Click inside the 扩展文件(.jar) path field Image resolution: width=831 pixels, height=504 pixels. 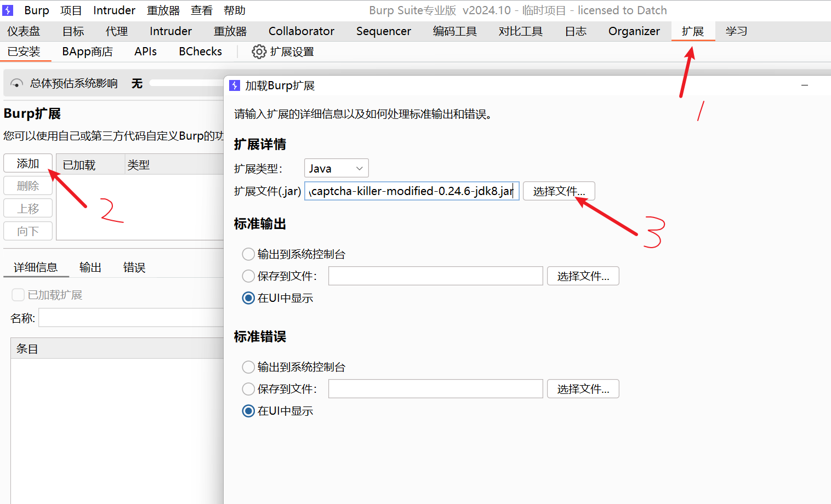tap(411, 191)
